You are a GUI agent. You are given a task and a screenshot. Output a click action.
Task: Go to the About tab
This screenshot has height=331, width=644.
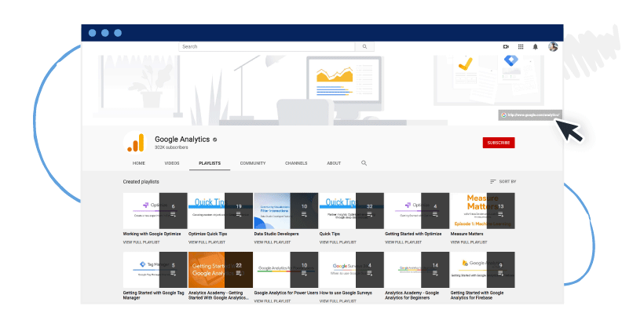point(334,163)
